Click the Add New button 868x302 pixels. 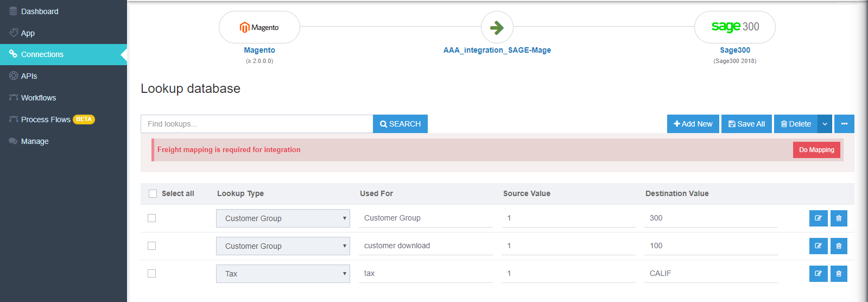(693, 124)
